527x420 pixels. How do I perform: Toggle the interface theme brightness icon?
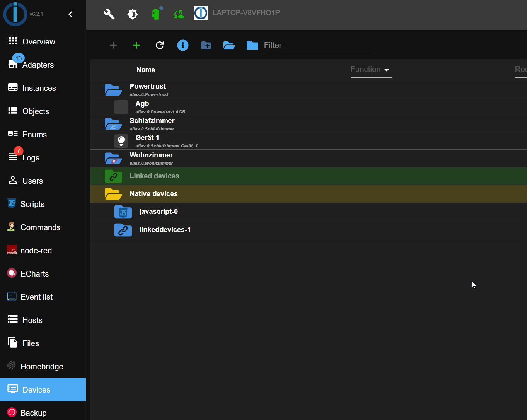[x=133, y=14]
